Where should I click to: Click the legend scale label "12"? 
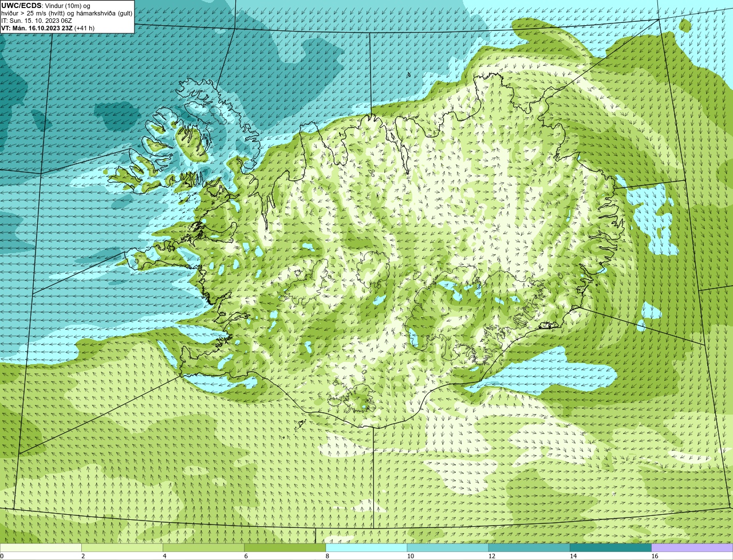492,556
